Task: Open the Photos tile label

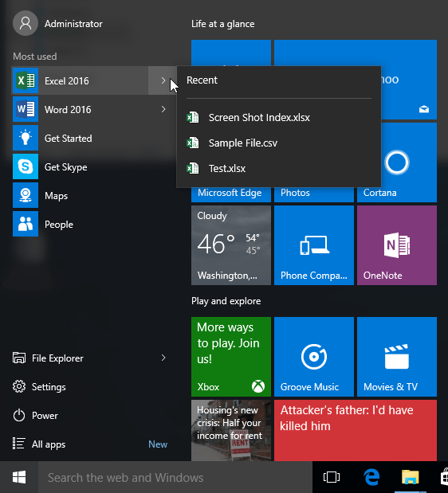Action: (x=295, y=193)
